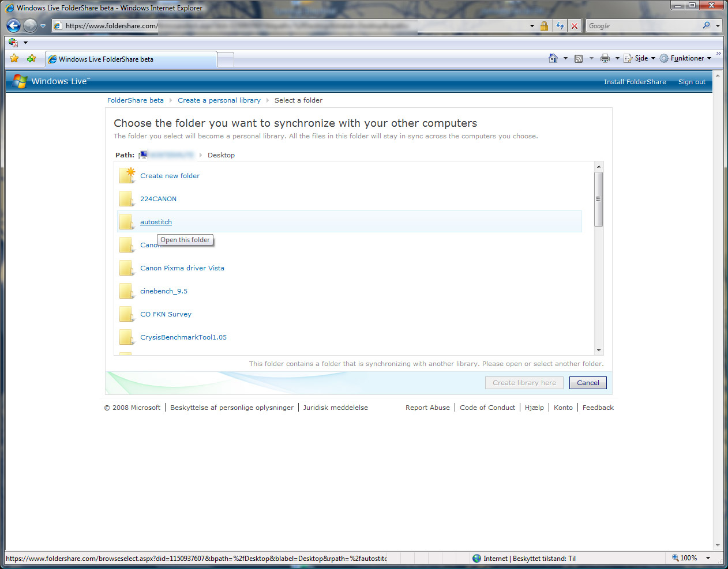Select the Windows Live FolderShare beta tab
The image size is (728, 569).
pos(131,59)
